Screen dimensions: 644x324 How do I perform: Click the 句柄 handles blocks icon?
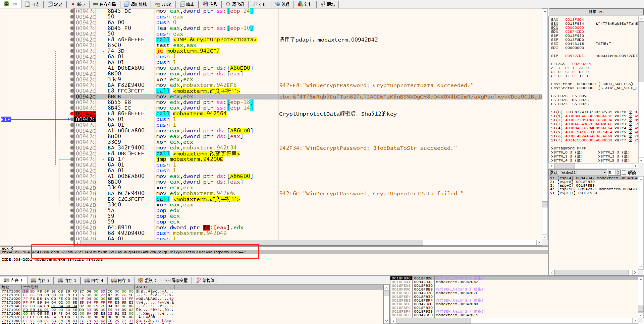[301, 4]
